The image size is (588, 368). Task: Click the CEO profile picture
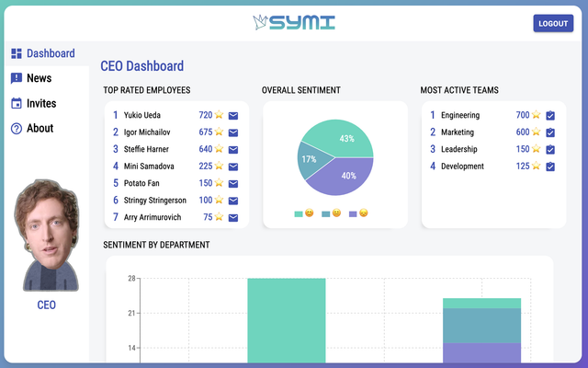pyautogui.click(x=47, y=236)
